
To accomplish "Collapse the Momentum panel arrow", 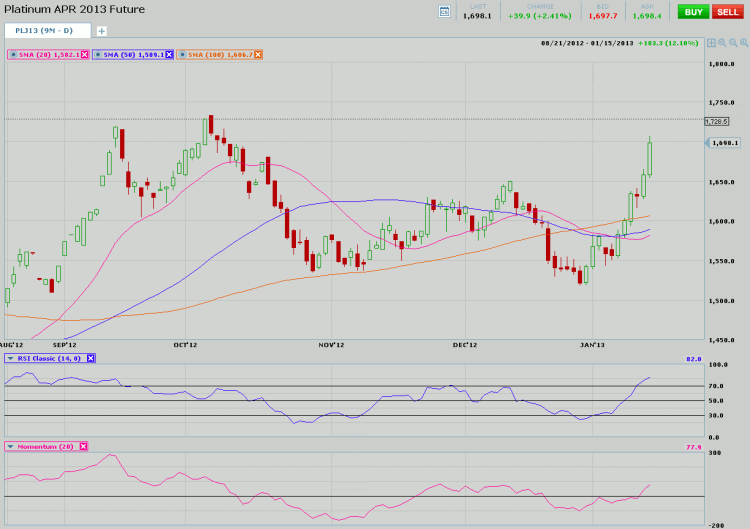I will point(11,446).
